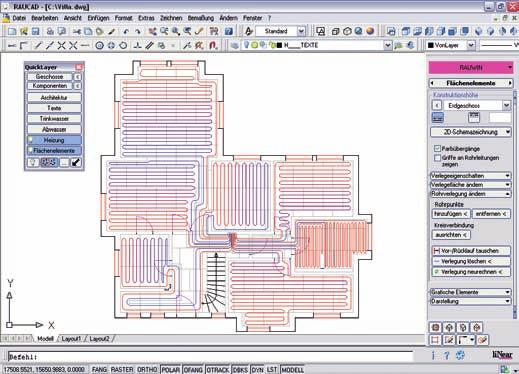Click the Undo arrow icon
This screenshot has width=519, height=374.
pyautogui.click(x=126, y=32)
